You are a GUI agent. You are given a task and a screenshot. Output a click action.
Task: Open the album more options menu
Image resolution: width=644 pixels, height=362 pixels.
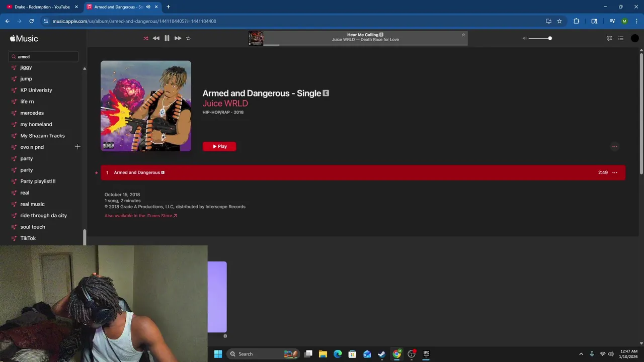[614, 146]
